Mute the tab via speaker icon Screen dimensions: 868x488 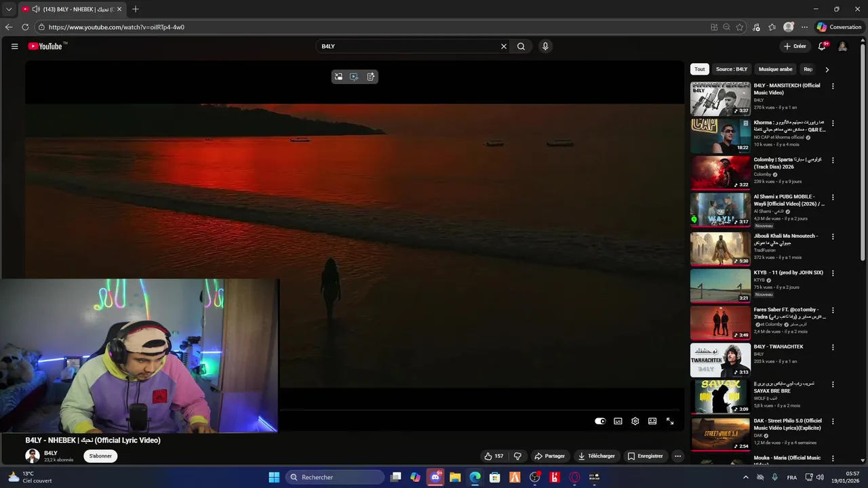(36, 9)
